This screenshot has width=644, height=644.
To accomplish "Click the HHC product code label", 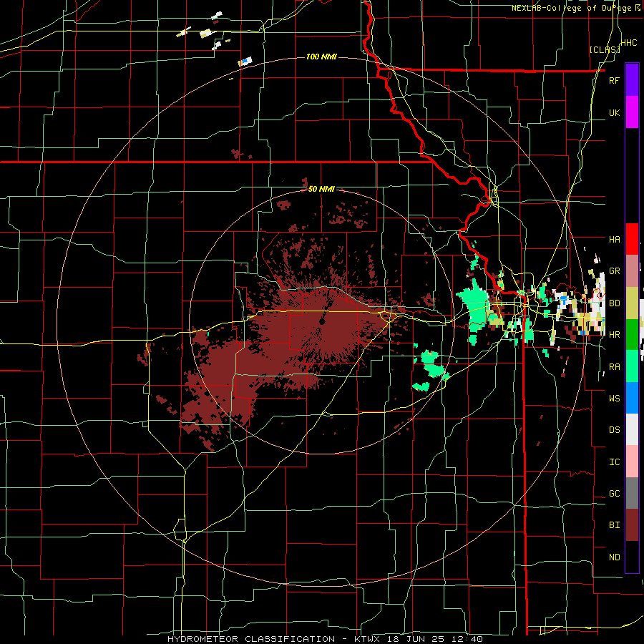I will pyautogui.click(x=628, y=43).
